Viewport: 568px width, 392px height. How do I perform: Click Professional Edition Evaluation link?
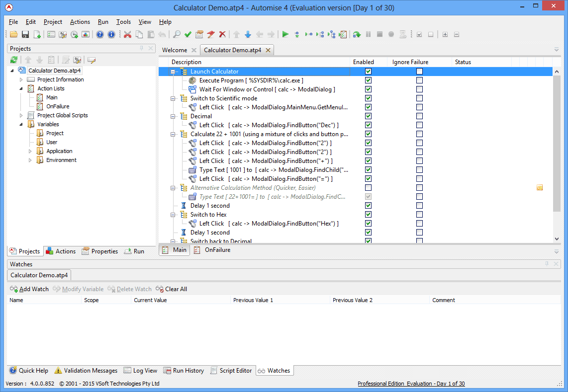[411, 384]
